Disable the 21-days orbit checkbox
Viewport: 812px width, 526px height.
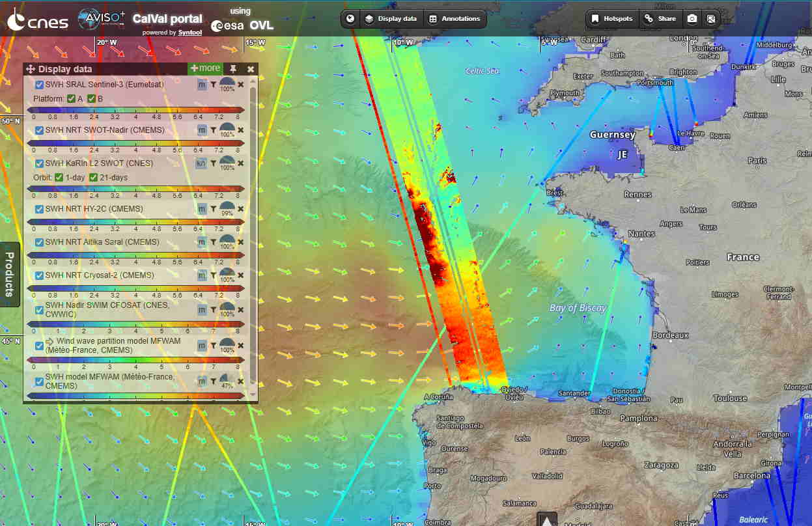point(94,178)
